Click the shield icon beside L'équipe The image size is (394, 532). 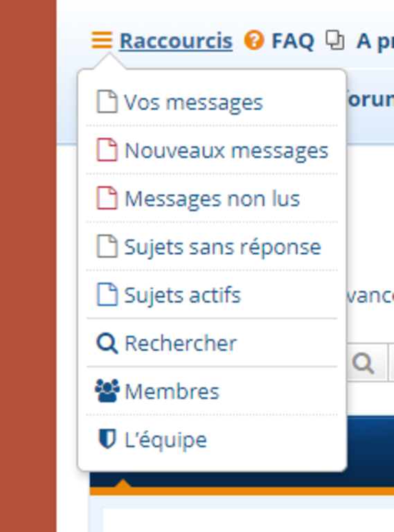coord(107,438)
